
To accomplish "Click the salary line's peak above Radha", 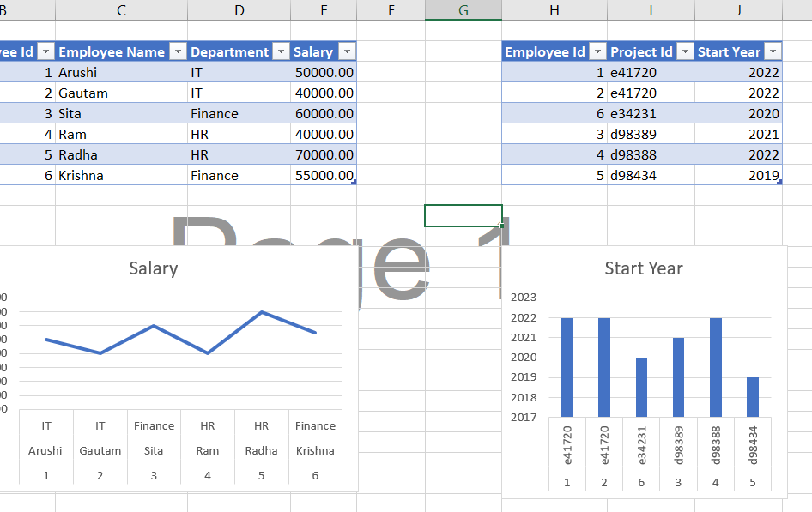I will click(x=262, y=312).
